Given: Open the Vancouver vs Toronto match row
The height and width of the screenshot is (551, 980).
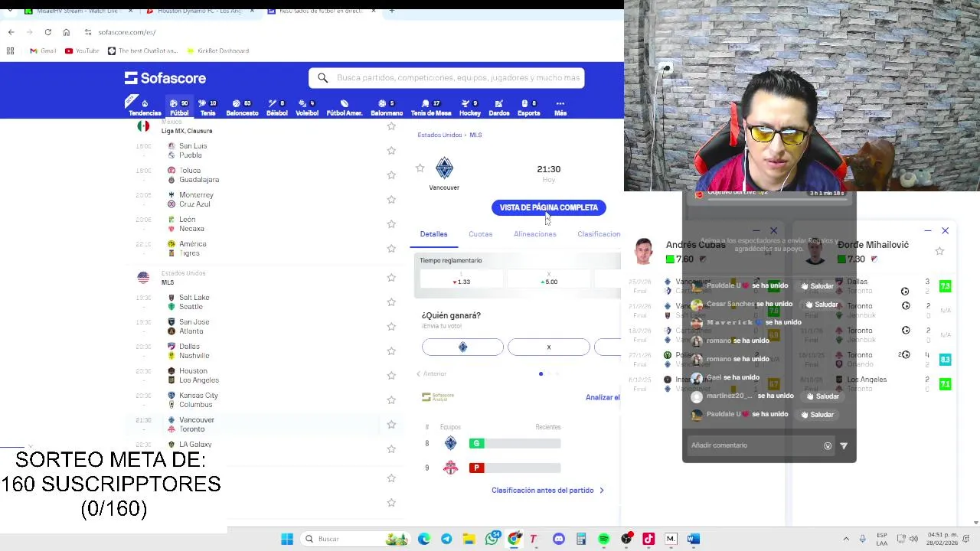Looking at the screenshot, I should [264, 425].
